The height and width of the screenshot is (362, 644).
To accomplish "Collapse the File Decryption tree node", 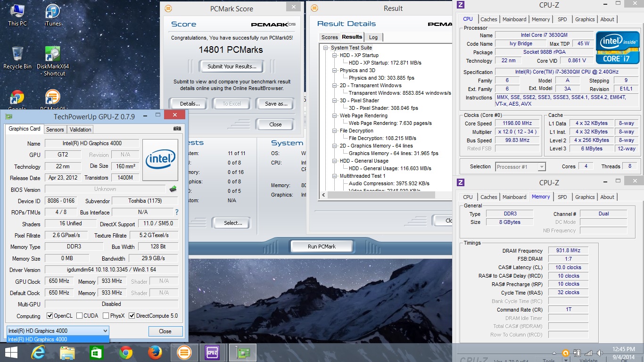I will click(x=334, y=131).
